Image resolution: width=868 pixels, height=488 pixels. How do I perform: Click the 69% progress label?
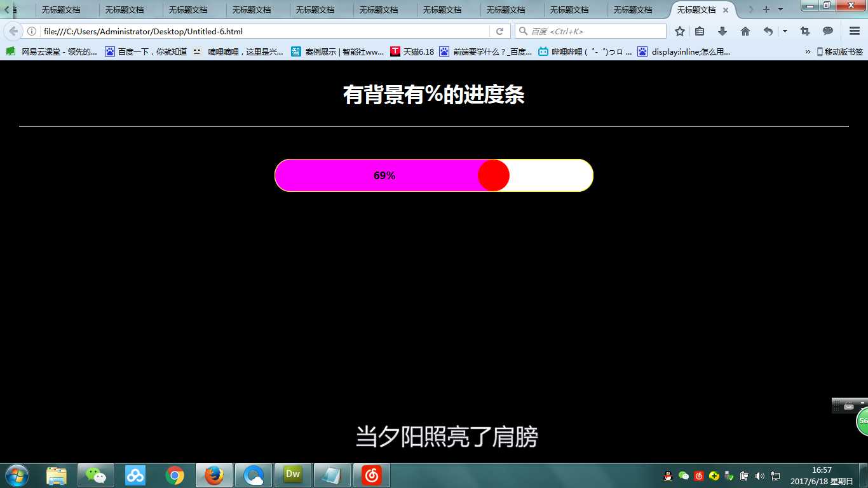tap(384, 176)
